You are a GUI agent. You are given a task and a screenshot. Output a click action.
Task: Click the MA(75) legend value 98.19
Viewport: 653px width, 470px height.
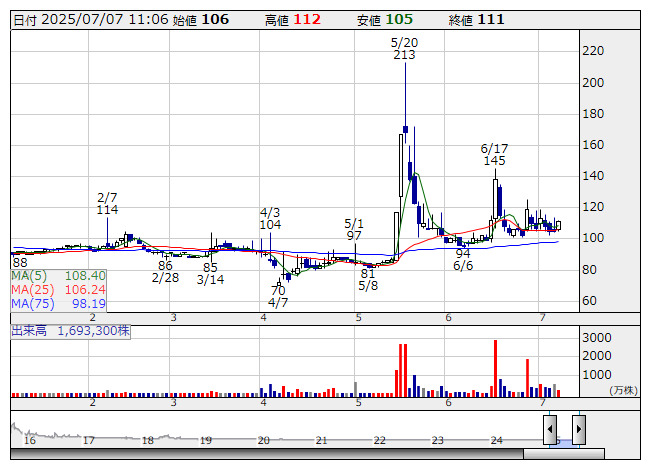85,303
